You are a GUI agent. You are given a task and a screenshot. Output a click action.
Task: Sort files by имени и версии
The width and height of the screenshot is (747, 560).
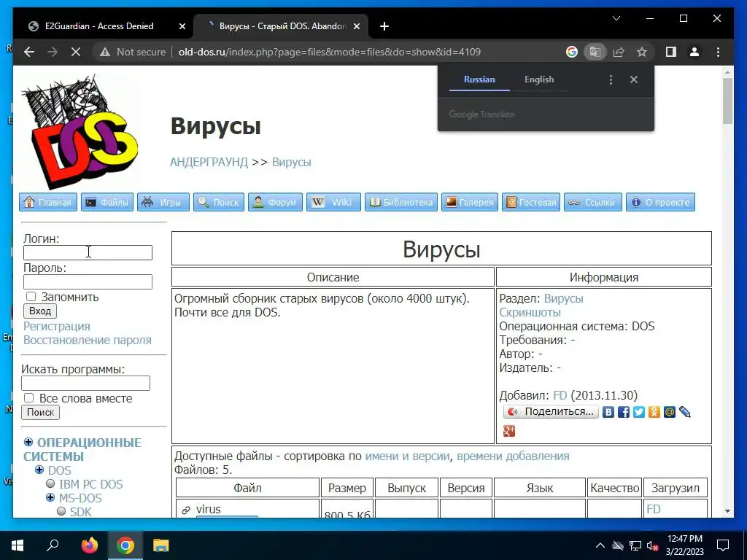(407, 456)
